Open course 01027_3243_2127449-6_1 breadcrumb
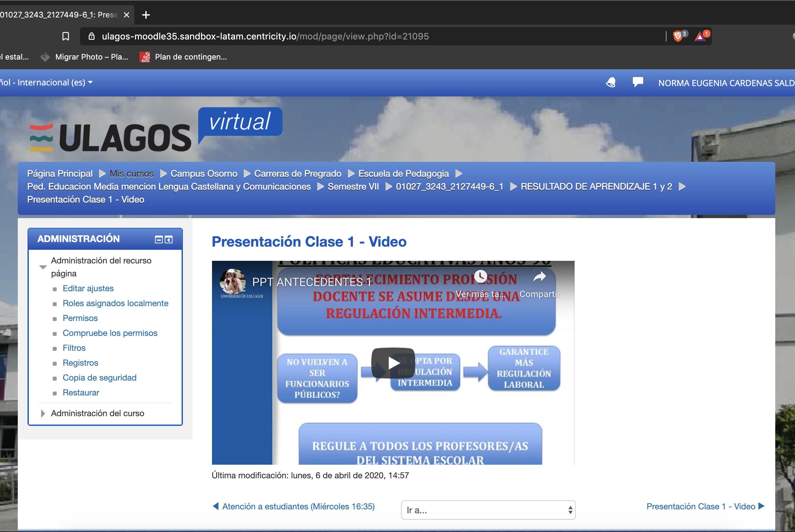The image size is (795, 532). coord(450,187)
